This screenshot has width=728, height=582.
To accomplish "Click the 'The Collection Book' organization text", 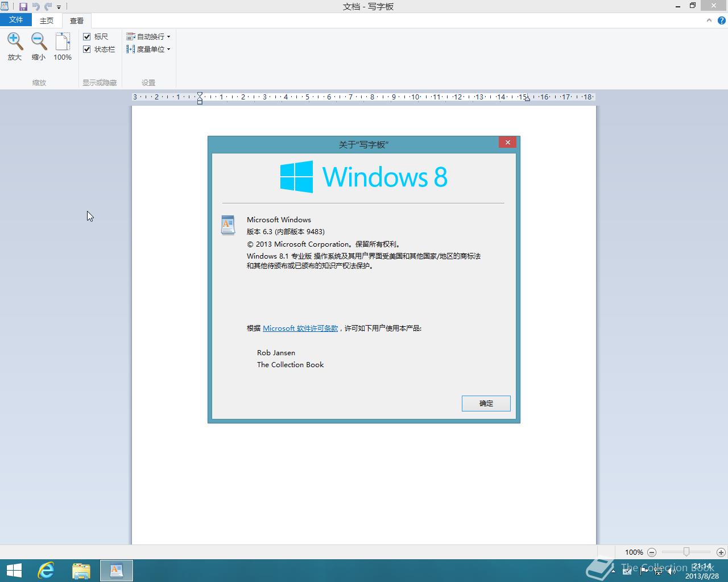I will click(290, 364).
